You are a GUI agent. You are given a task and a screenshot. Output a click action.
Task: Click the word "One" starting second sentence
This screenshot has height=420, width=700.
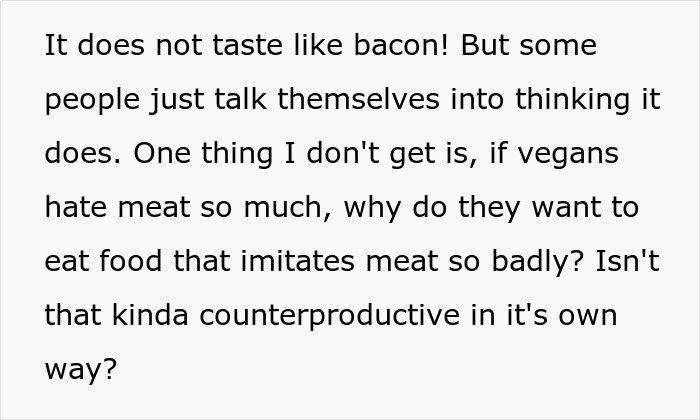pos(161,154)
